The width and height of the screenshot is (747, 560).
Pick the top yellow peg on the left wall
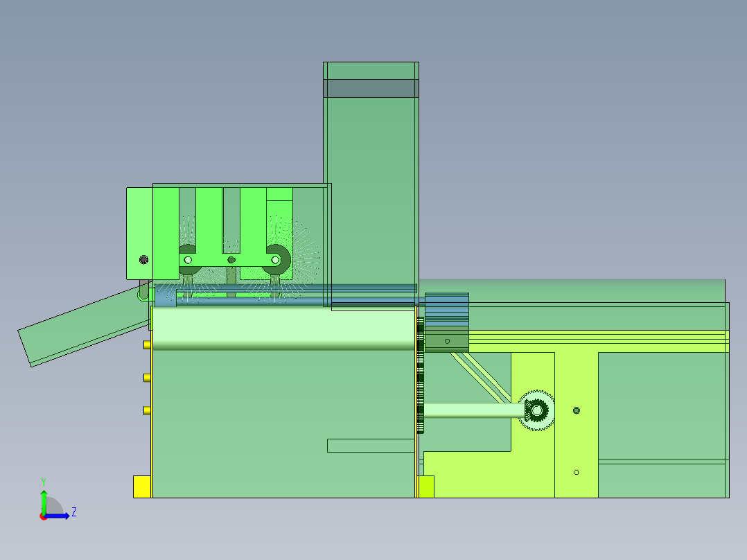coord(147,344)
